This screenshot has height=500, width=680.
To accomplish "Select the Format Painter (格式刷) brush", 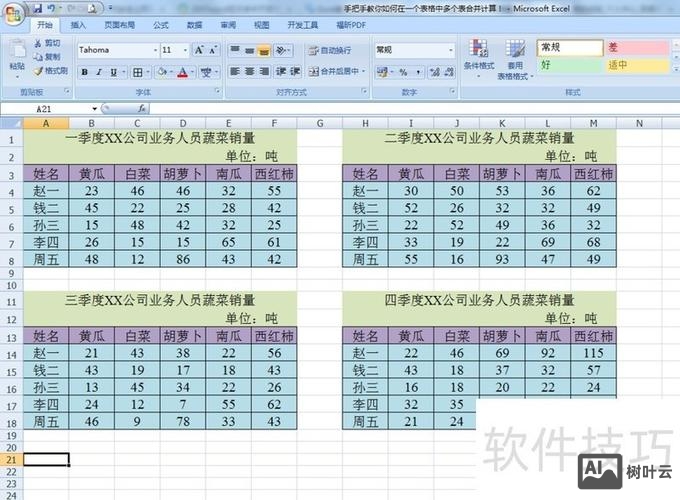I will coord(39,71).
